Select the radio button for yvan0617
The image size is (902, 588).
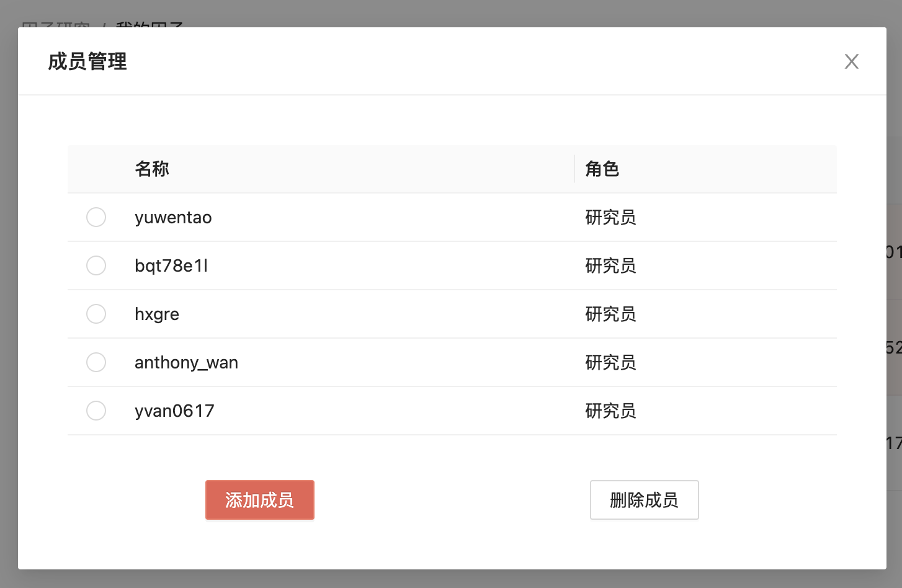(96, 411)
